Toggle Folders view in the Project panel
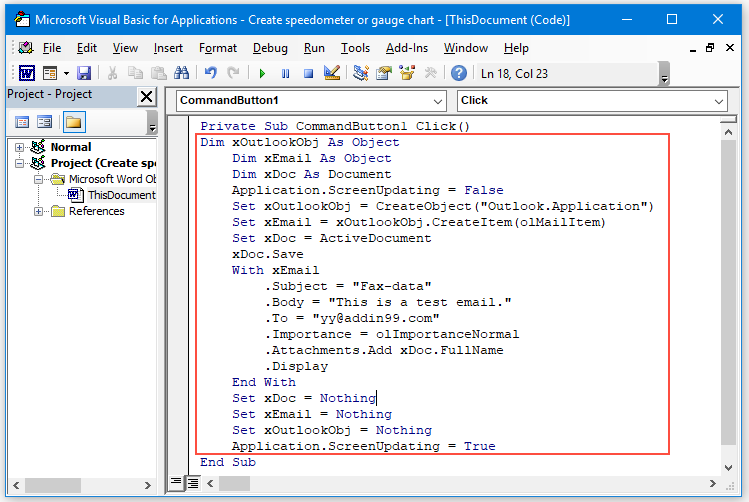This screenshot has width=749, height=502. pos(74,122)
